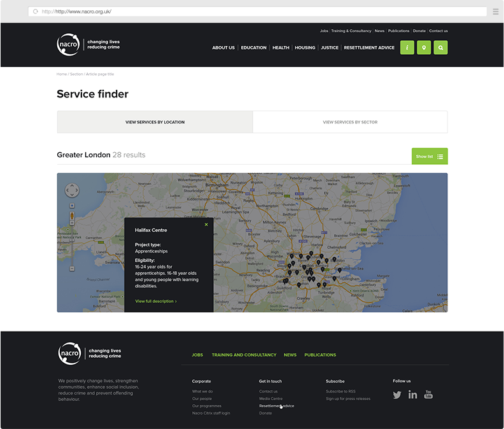Click the Halifax Centre popup title
Image resolution: width=504 pixels, height=429 pixels.
pos(151,230)
